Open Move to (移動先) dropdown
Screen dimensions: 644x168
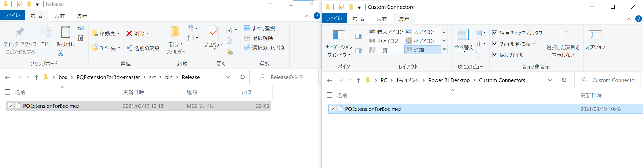[106, 33]
